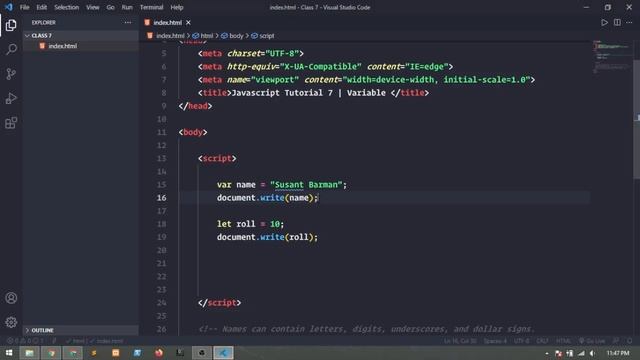Open Explorer views and more actions ellipsis
640x360 pixels.
[128, 22]
